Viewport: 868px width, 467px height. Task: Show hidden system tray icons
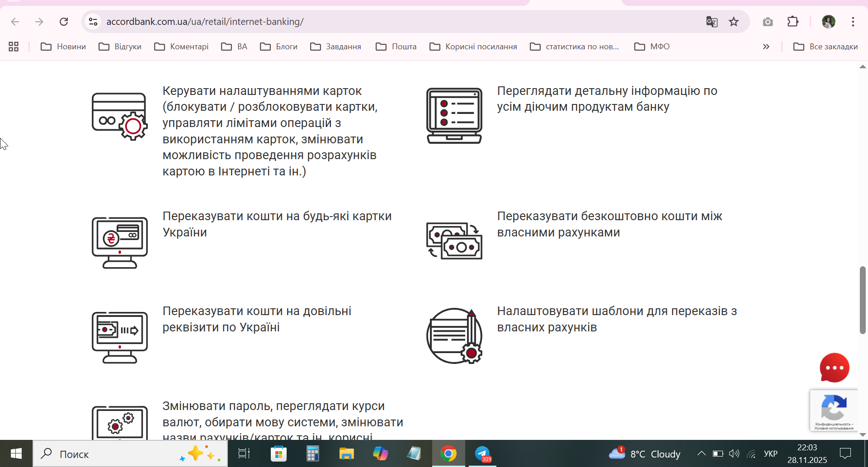701,453
